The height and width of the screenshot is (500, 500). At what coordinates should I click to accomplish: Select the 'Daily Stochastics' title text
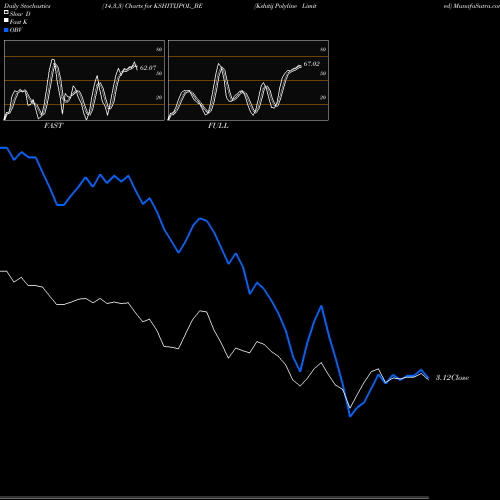click(x=27, y=6)
